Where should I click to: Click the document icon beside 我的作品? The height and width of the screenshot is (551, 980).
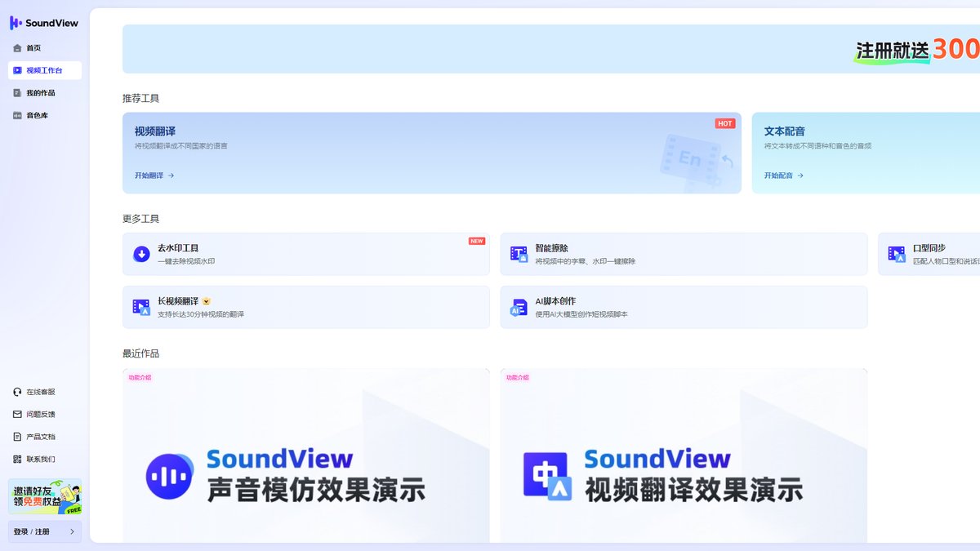[18, 93]
